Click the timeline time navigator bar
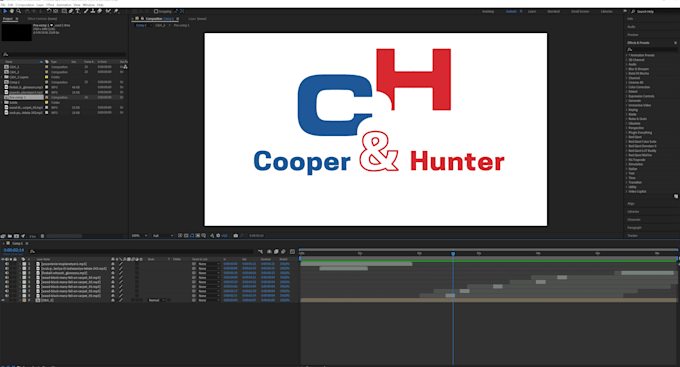680x367 pixels. pos(489,249)
